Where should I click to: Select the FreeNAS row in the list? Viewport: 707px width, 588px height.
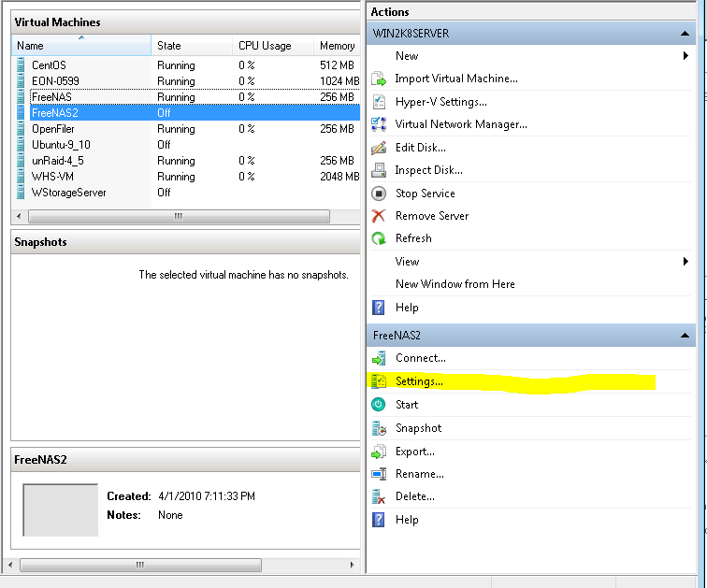point(195,97)
